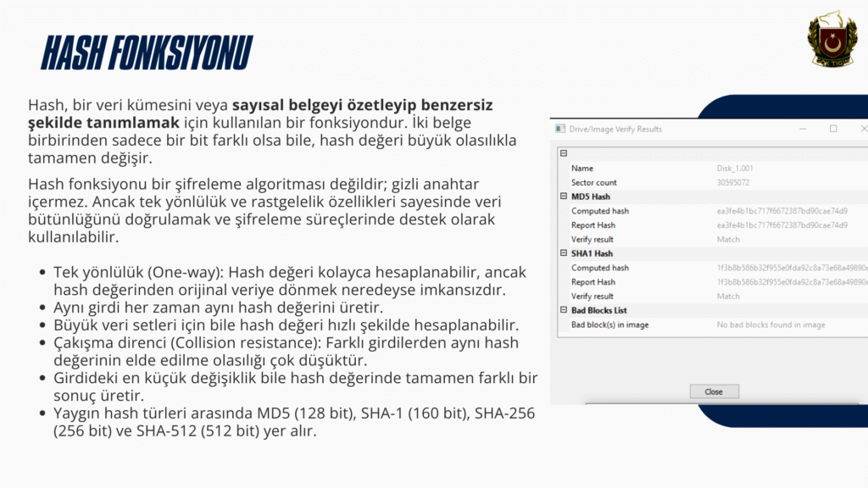Select the Disk_1.001 name value
Viewport: 868px width, 488px height.
point(737,169)
